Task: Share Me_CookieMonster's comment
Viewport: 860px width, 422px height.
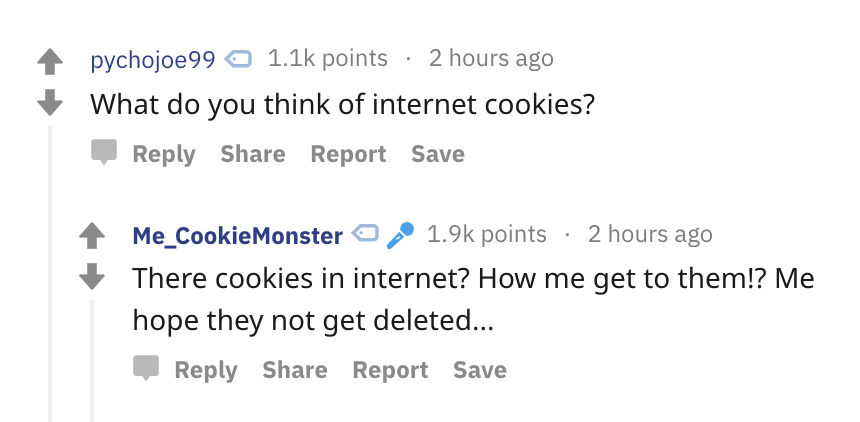Action: [x=295, y=369]
